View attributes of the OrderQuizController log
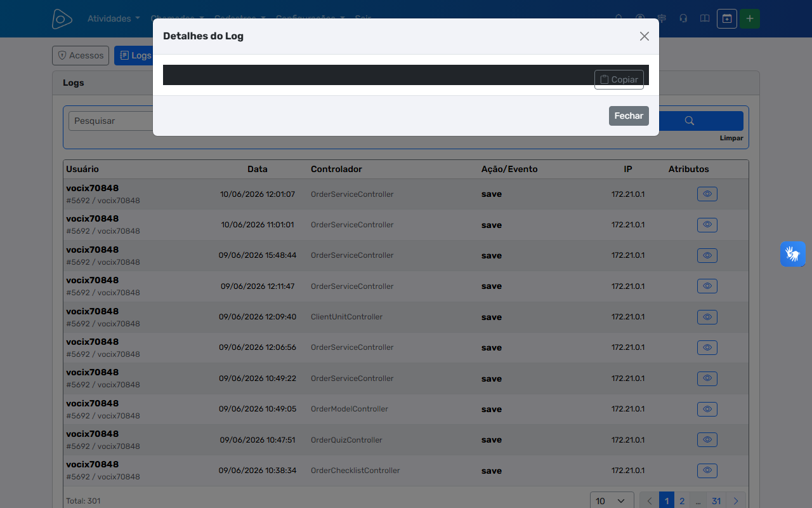812x508 pixels. click(707, 439)
